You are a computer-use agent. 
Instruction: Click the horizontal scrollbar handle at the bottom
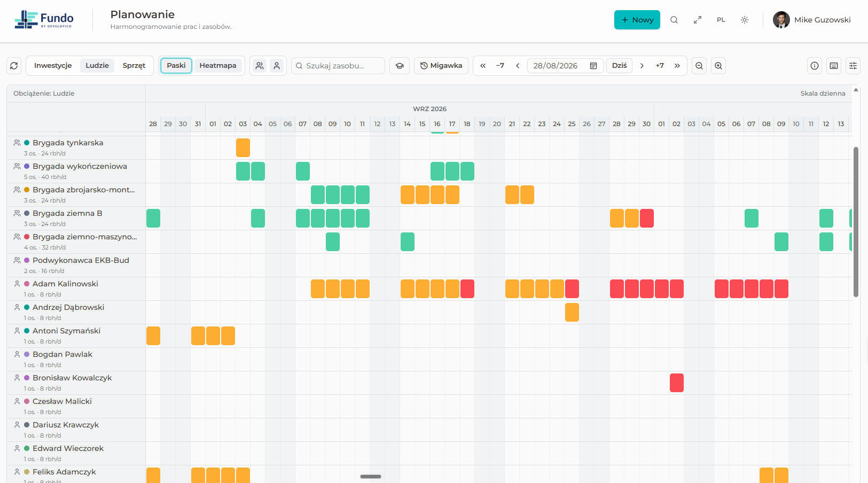point(371,477)
